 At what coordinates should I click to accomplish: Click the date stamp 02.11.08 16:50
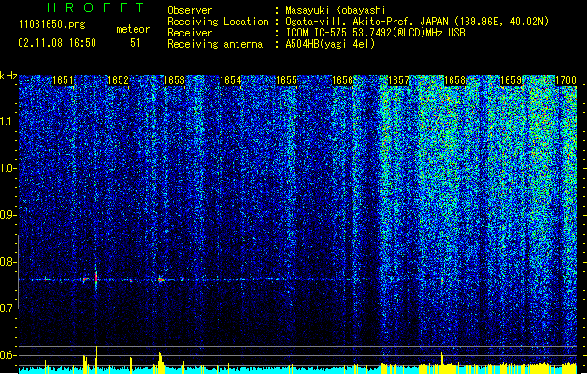coord(57,43)
